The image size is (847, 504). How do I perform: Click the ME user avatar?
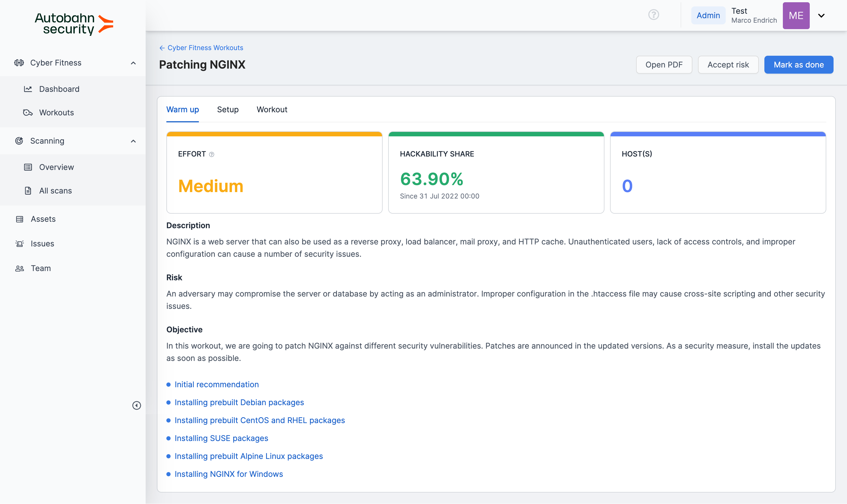pyautogui.click(x=796, y=16)
